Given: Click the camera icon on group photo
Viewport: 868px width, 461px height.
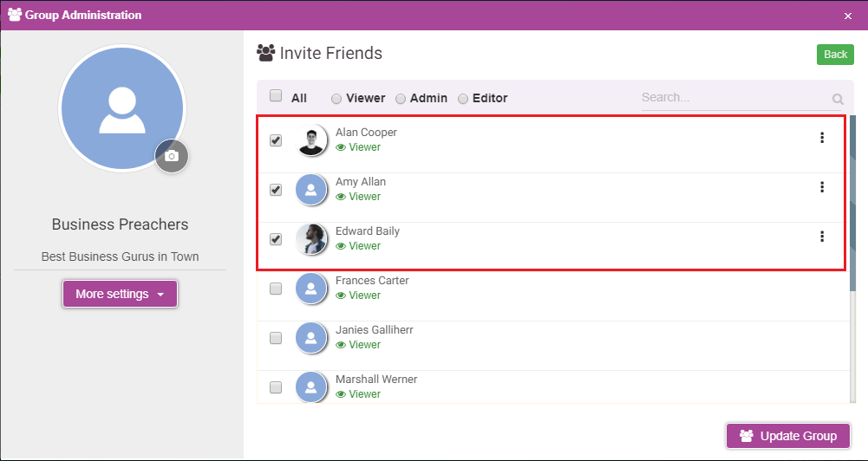Looking at the screenshot, I should (x=172, y=157).
